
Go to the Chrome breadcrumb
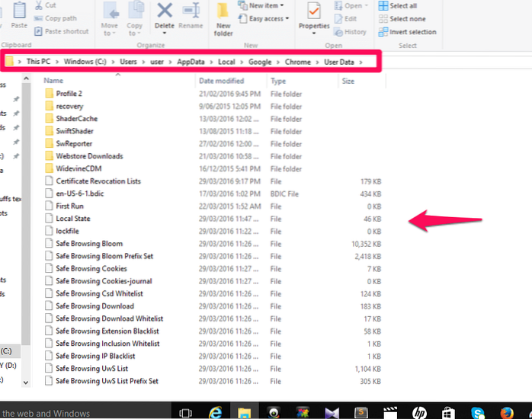[x=297, y=62]
